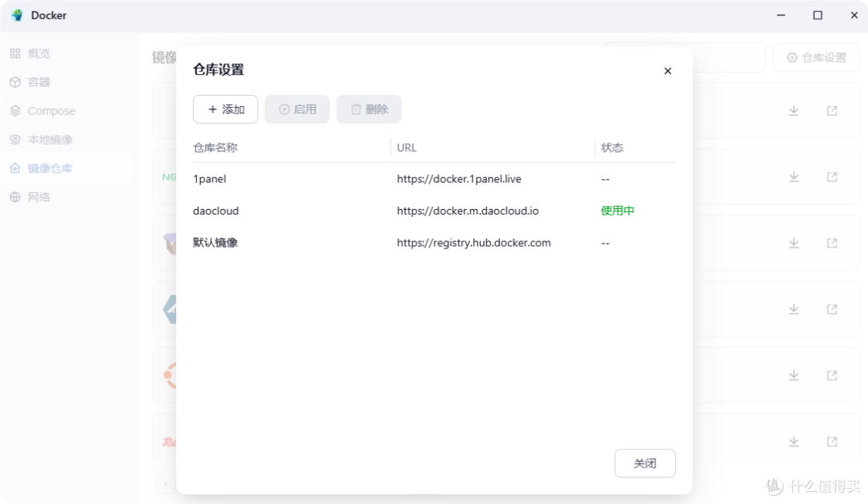868x504 pixels.
Task: Select the daocloud repository row
Action: pos(215,211)
